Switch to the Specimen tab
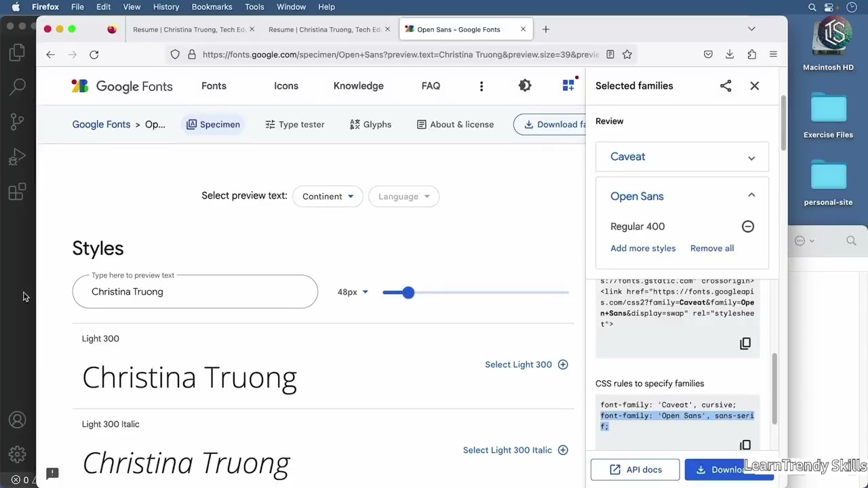This screenshot has width=868, height=488. (x=213, y=125)
